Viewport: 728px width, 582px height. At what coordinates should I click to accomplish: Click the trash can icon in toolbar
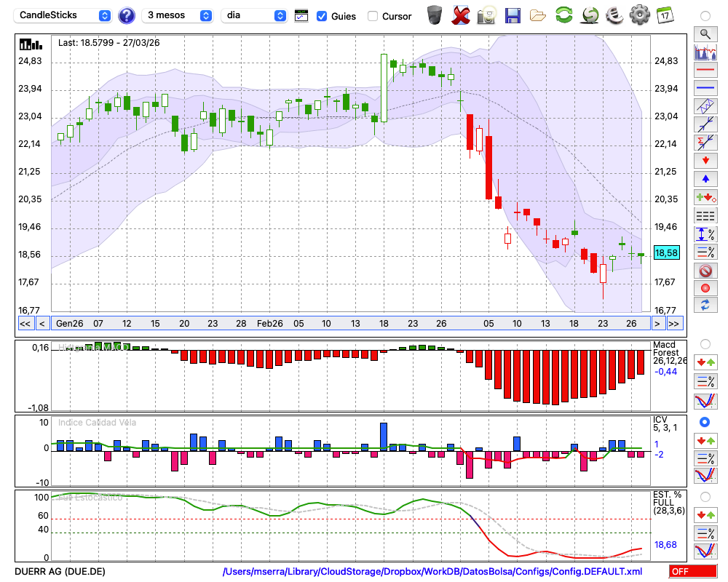point(435,15)
